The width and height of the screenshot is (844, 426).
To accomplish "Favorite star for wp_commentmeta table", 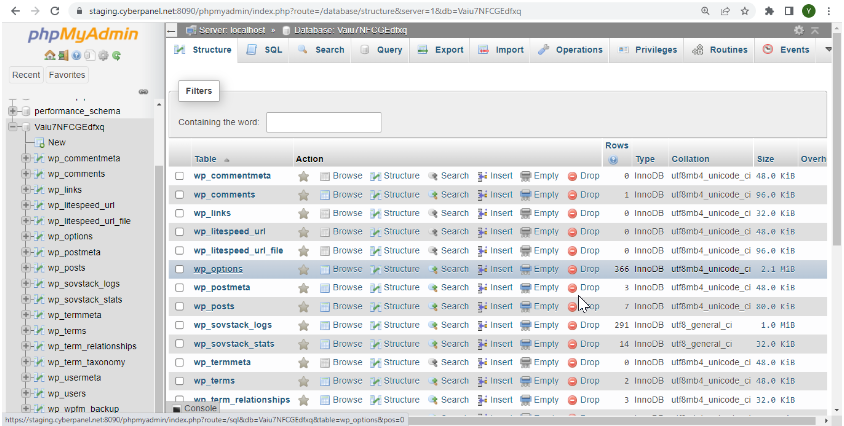I will pyautogui.click(x=304, y=176).
